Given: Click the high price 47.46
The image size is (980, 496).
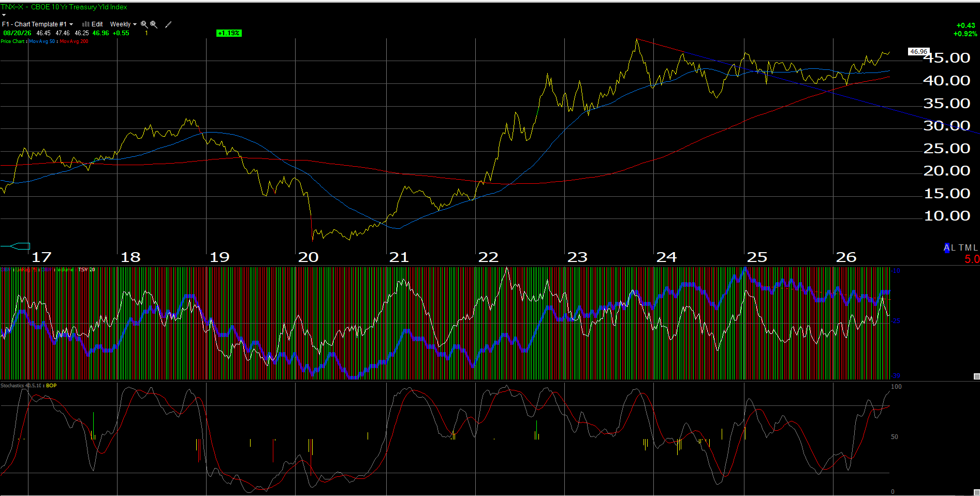Looking at the screenshot, I should pyautogui.click(x=63, y=33).
